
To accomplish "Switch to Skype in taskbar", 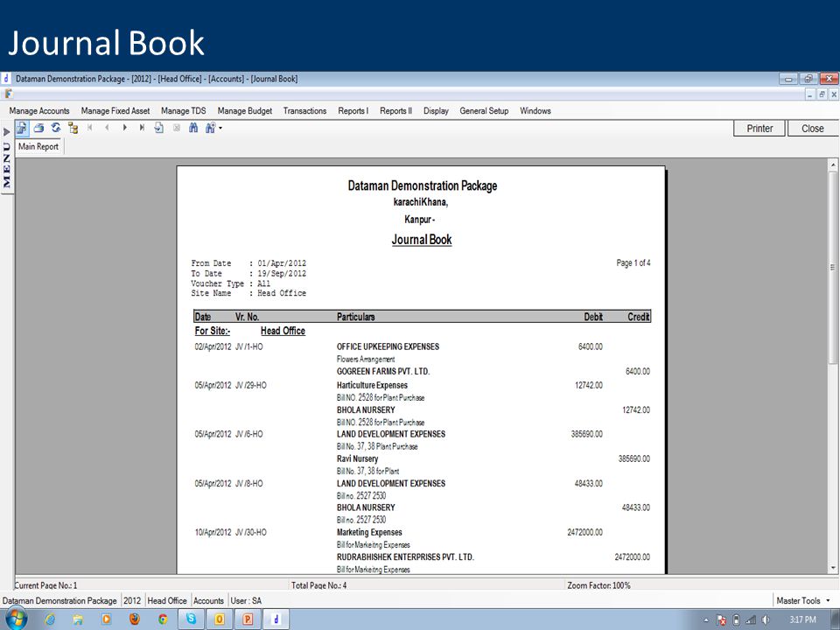I will 192,619.
